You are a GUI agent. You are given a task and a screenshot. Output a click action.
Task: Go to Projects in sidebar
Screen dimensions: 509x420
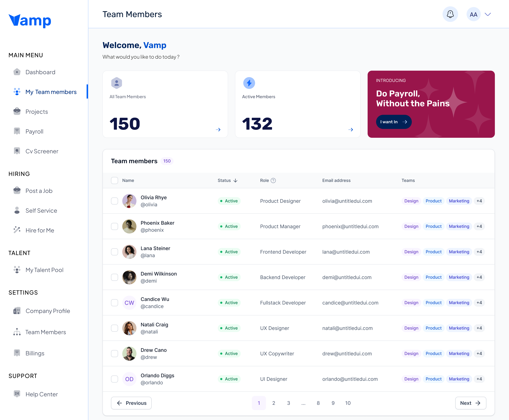(x=37, y=112)
